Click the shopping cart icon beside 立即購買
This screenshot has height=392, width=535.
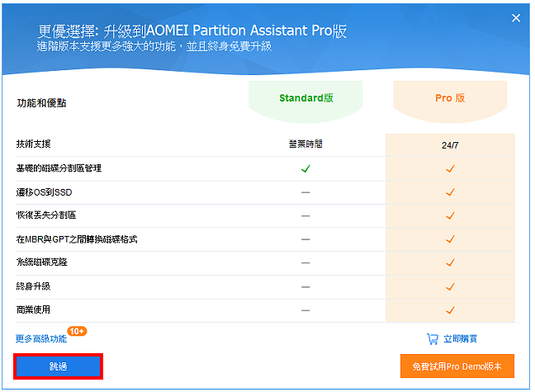tap(433, 339)
